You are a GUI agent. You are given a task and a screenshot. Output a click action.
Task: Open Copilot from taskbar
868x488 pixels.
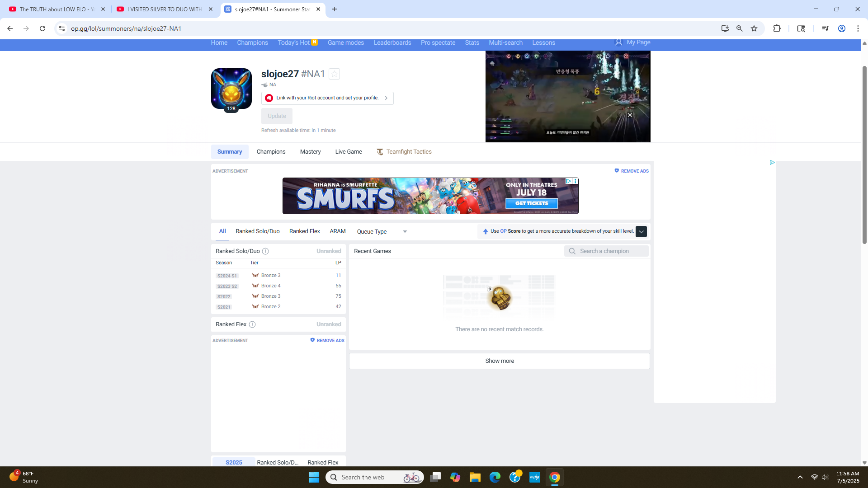tap(455, 477)
